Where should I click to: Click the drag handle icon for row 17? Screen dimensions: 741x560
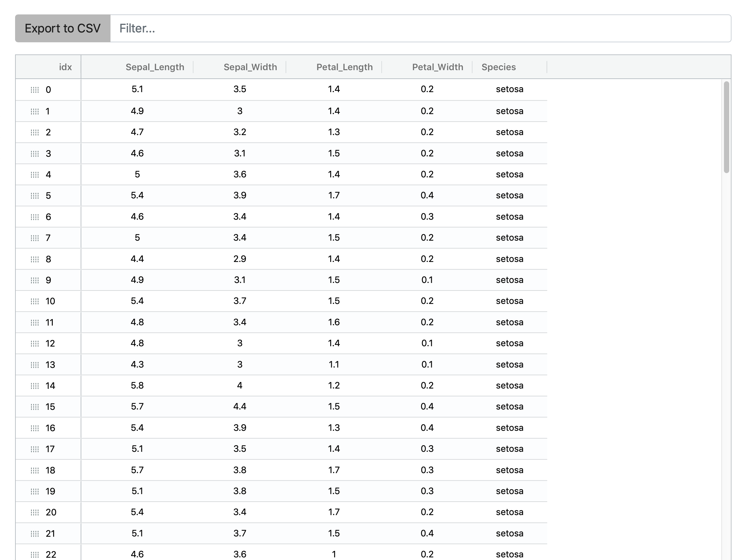tap(35, 449)
